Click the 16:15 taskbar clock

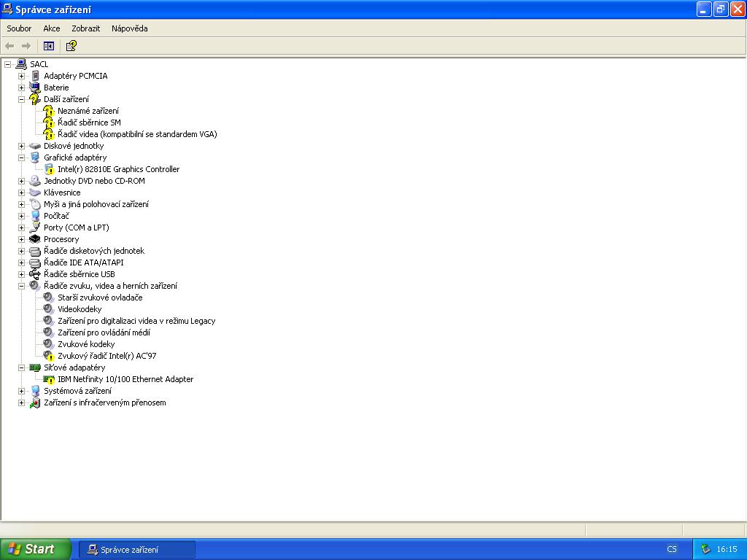coord(727,550)
